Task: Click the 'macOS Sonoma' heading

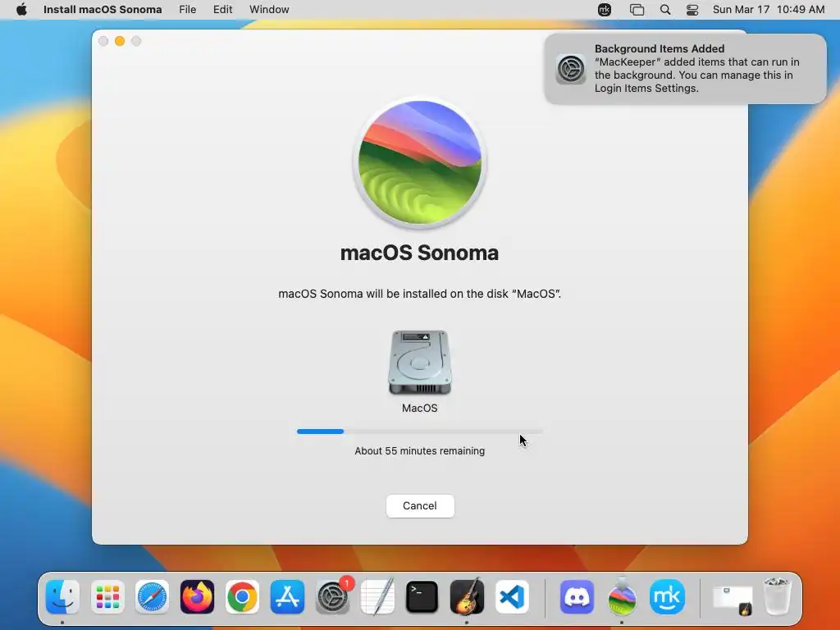Action: click(419, 253)
